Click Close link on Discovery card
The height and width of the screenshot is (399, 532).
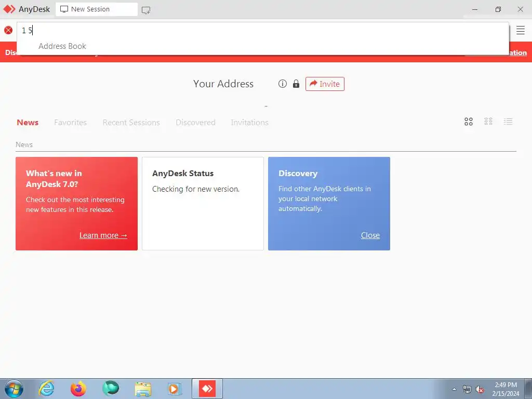point(370,235)
